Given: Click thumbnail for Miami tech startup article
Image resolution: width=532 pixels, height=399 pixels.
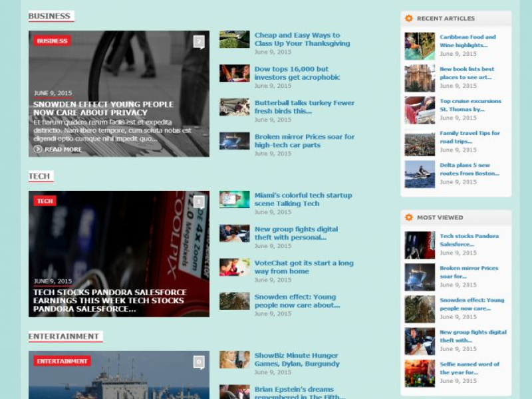Looking at the screenshot, I should click(234, 199).
